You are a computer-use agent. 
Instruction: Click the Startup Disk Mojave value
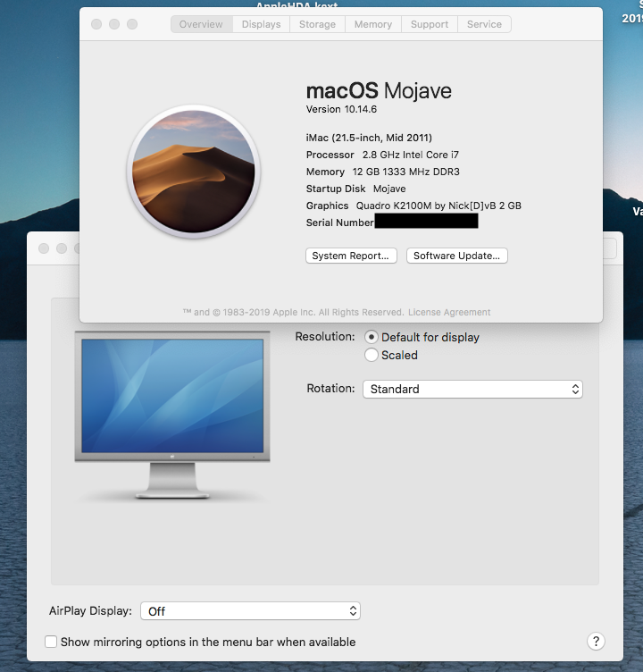click(x=389, y=189)
